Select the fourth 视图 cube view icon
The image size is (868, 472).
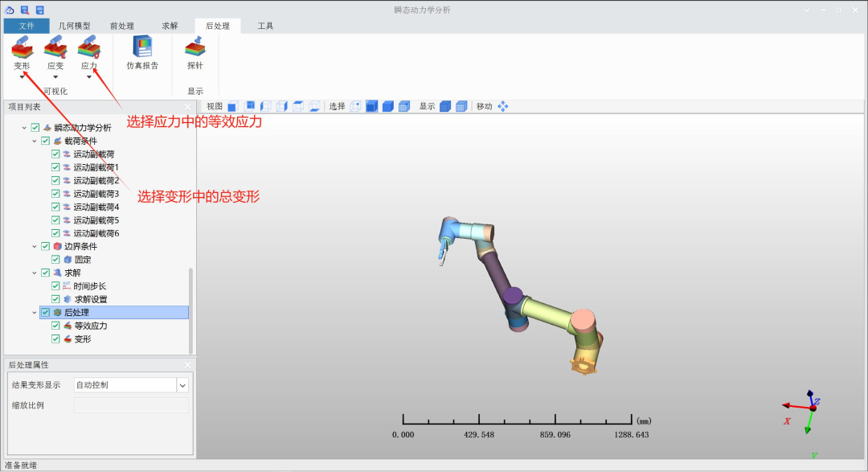[x=282, y=106]
